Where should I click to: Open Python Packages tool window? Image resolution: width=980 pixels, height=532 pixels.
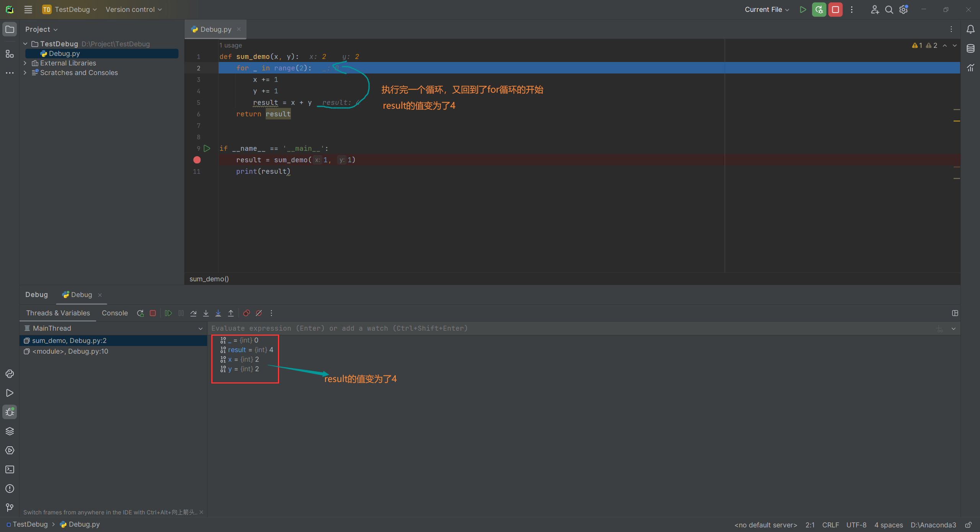coord(10,431)
